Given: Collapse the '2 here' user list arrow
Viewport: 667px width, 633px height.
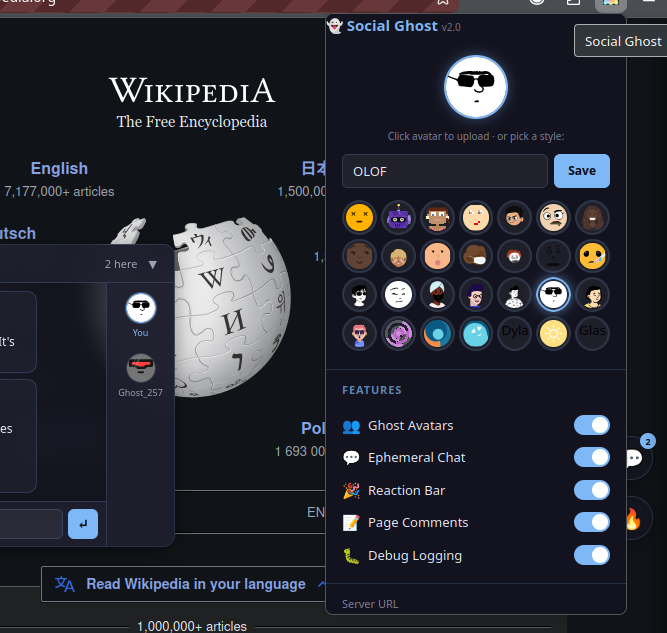Looking at the screenshot, I should 153,265.
